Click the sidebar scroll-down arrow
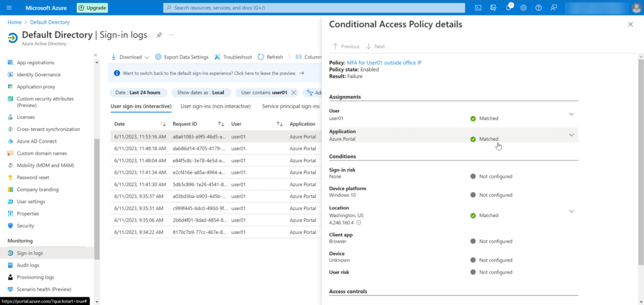This screenshot has width=644, height=305. [97, 302]
